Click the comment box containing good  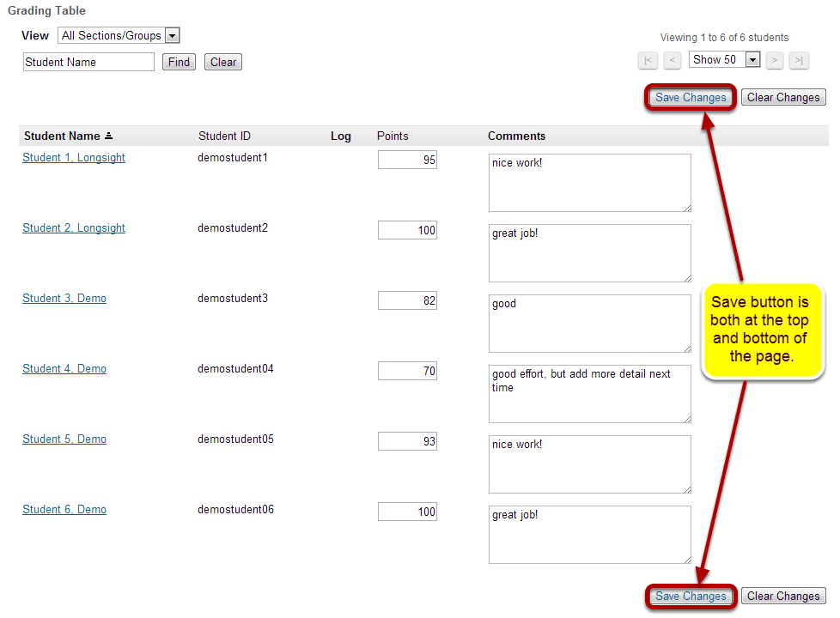pos(590,324)
